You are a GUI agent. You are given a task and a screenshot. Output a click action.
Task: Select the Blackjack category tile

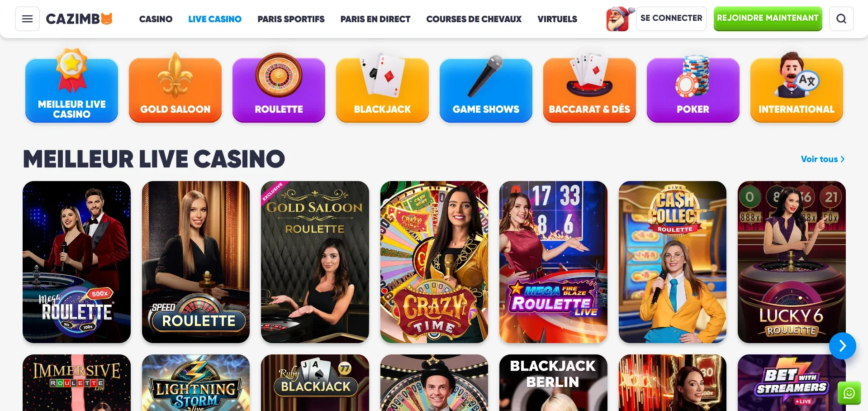point(382,89)
